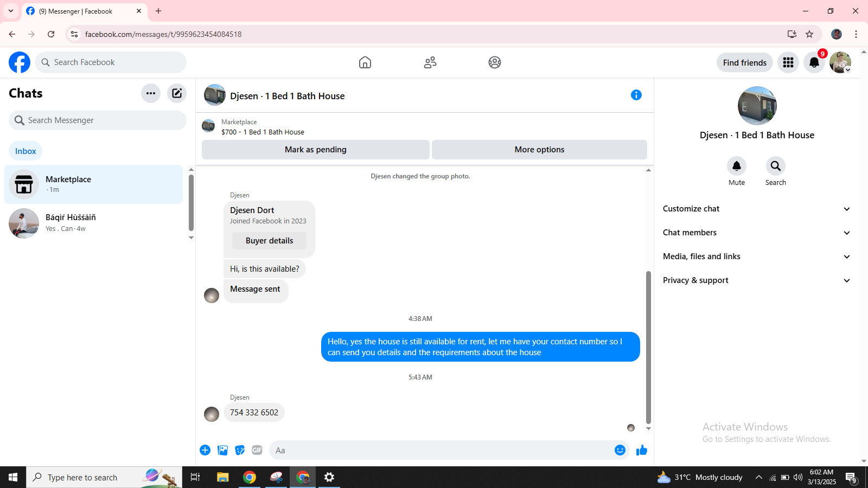This screenshot has width=868, height=488.
Task: Mute this conversation with bell icon
Action: (737, 166)
